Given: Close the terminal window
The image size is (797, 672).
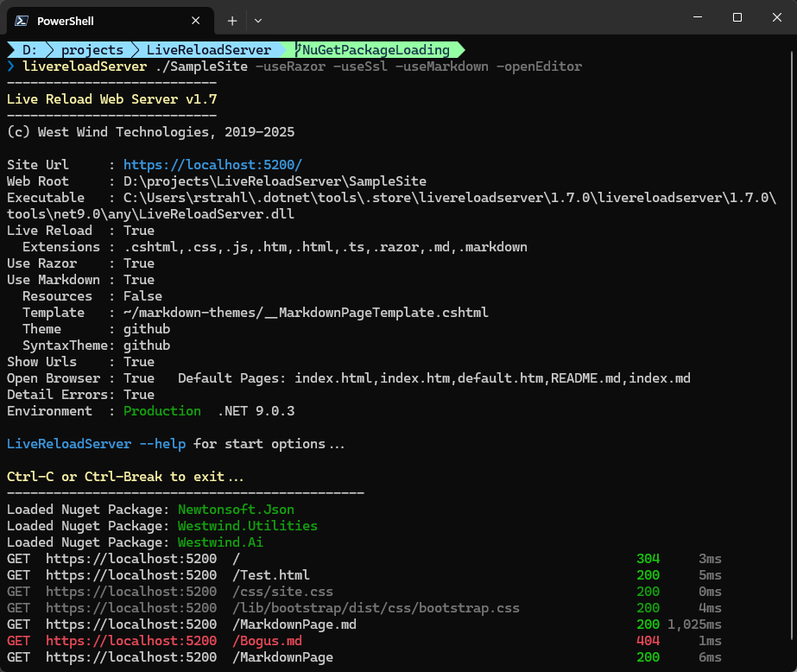Looking at the screenshot, I should [x=777, y=17].
